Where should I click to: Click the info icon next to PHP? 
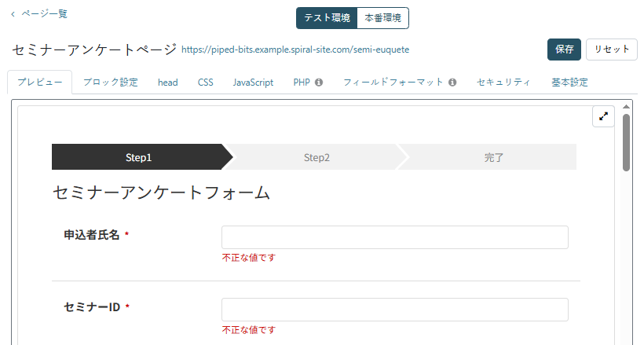pyautogui.click(x=319, y=83)
